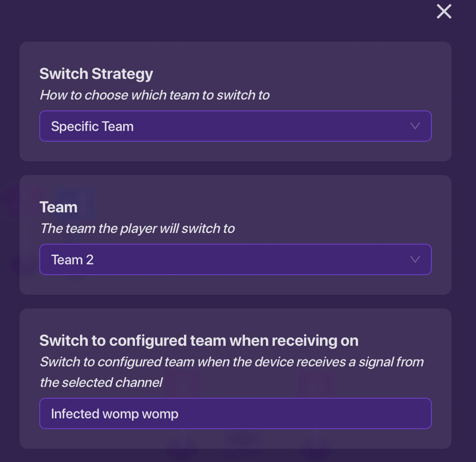This screenshot has width=476, height=462.
Task: Click the Team section heading
Action: tap(58, 207)
